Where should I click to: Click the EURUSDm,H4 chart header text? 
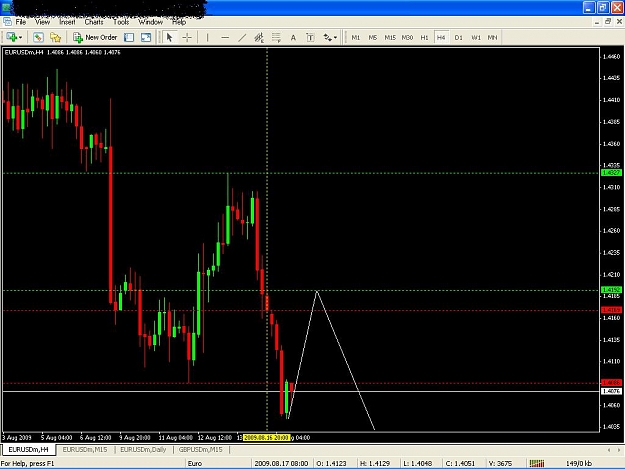[63, 52]
